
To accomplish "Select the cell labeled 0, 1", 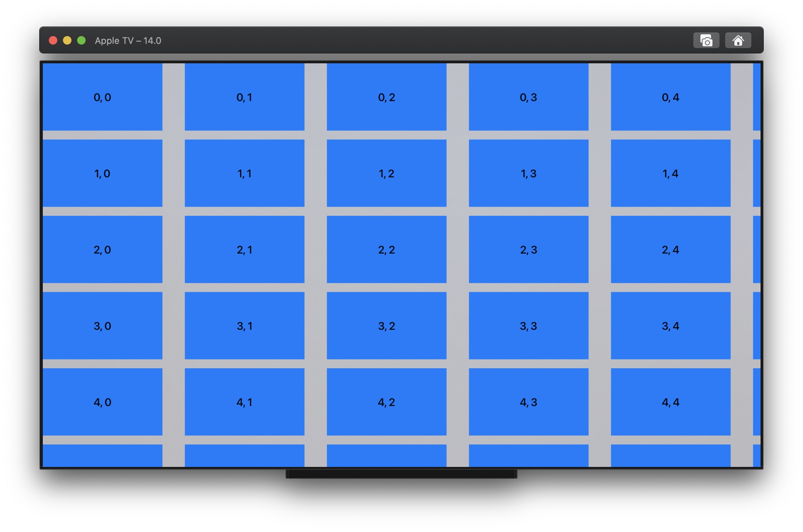I will (244, 97).
